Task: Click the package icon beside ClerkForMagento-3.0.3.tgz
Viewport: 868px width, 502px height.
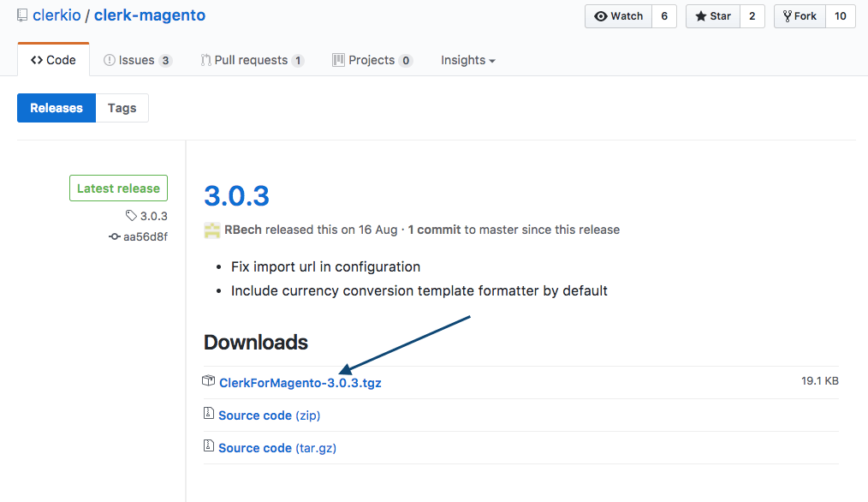Action: click(208, 382)
